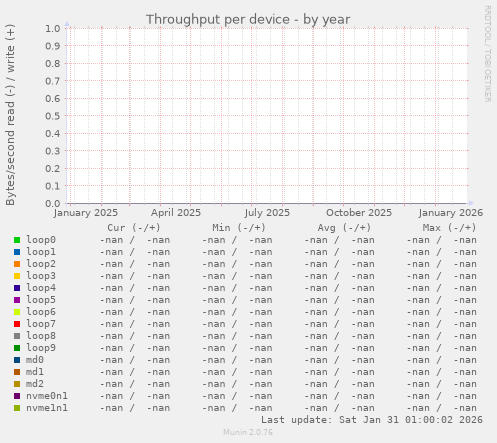This screenshot has height=443, width=497.
Task: Click the nvme0n1 dark purple swatch
Action: 17,396
